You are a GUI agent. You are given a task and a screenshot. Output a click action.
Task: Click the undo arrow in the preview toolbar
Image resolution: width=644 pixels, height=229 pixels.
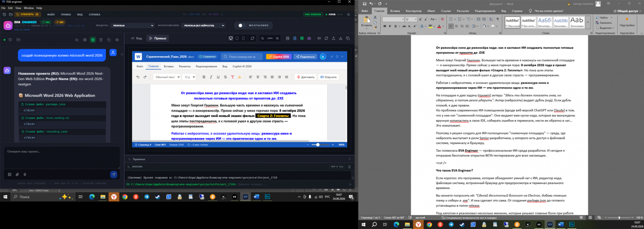(x=138, y=77)
